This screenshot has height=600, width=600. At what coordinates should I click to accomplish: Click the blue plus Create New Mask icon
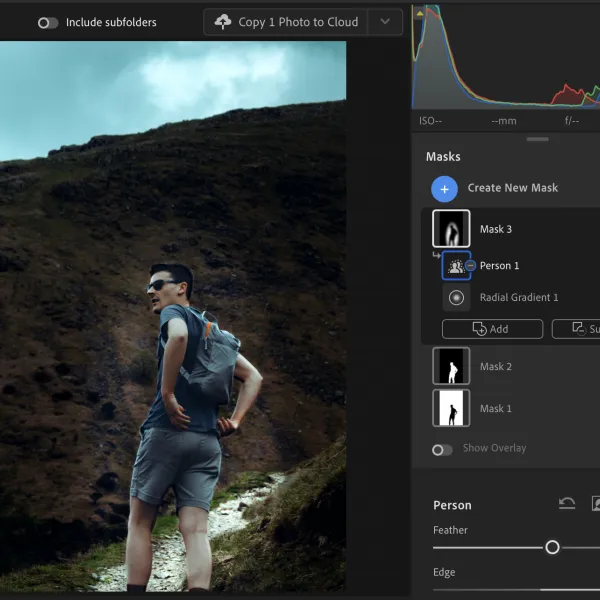coord(444,189)
